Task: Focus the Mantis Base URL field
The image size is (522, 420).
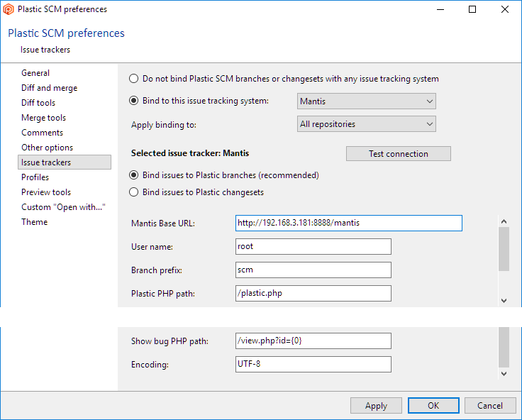Action: point(348,223)
